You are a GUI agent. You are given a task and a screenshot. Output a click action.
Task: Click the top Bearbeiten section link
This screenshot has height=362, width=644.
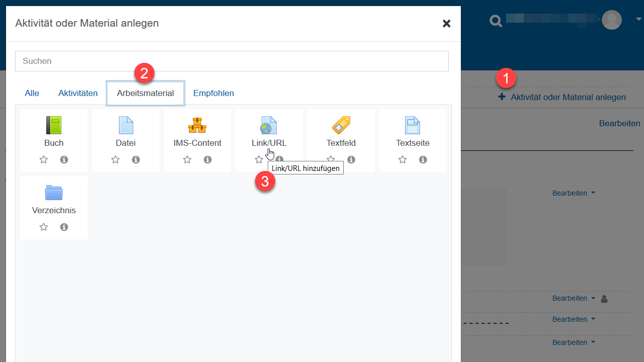point(619,123)
